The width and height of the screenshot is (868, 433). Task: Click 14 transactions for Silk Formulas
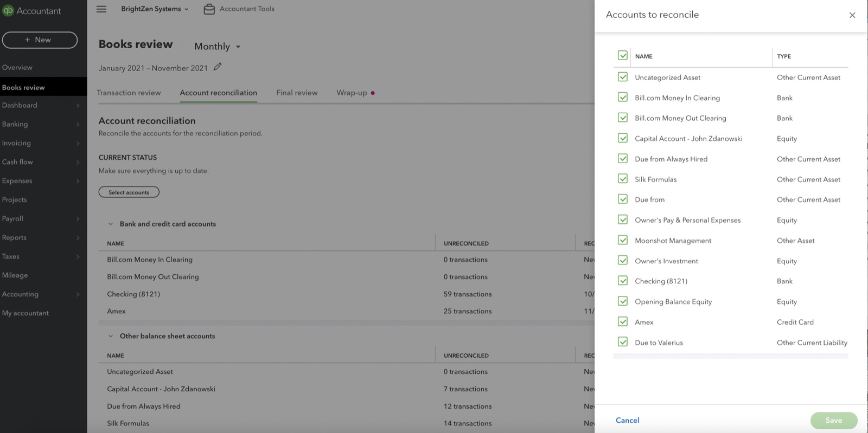(468, 424)
